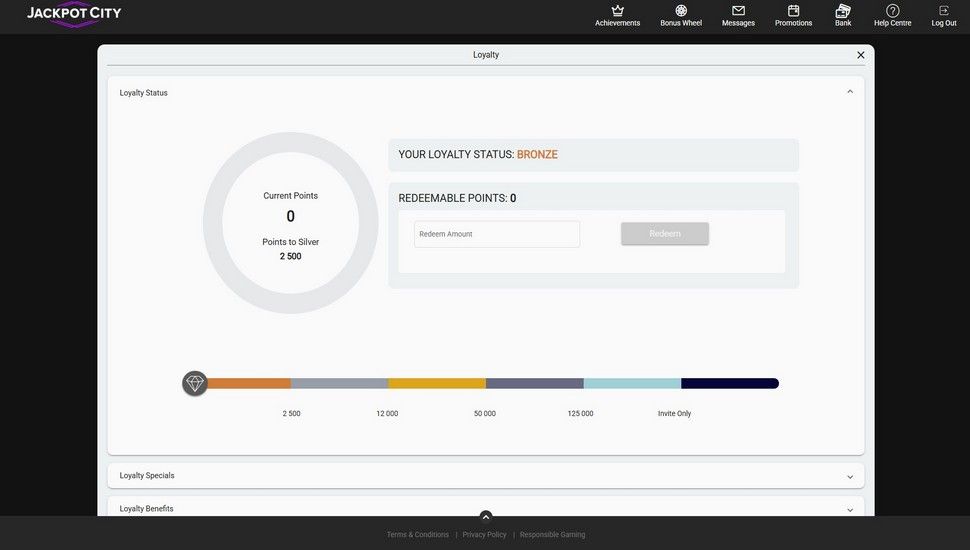Expand the footer with the up chevron
970x550 pixels.
(486, 517)
